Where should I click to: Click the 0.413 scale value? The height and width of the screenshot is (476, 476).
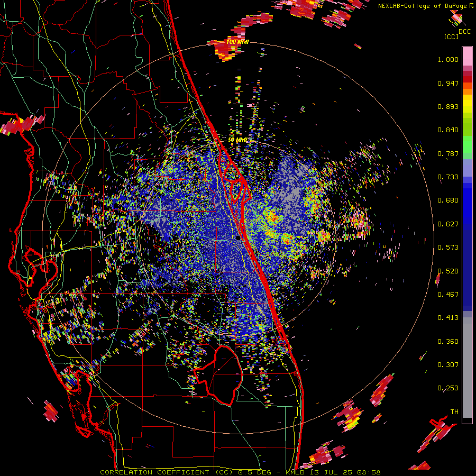pos(448,318)
